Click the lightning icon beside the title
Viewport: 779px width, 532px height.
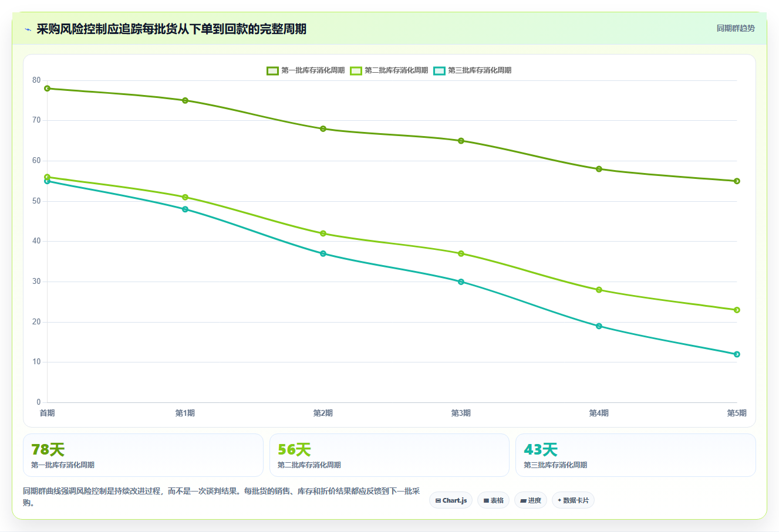pyautogui.click(x=28, y=29)
